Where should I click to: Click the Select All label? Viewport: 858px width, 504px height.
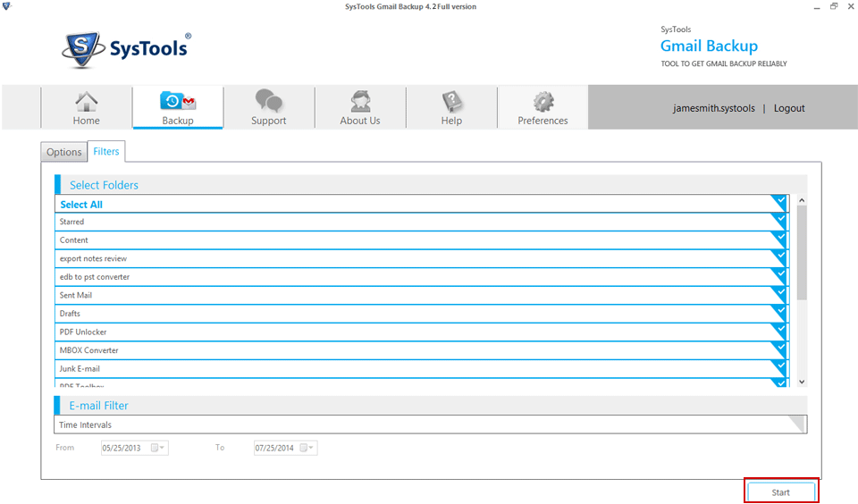(81, 205)
